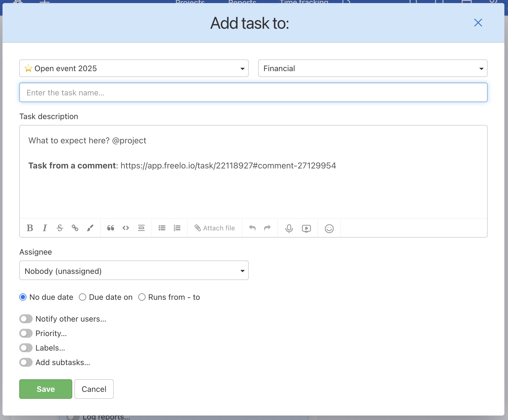Image resolution: width=508 pixels, height=420 pixels.
Task: Open the Financial to-do list dropdown
Action: [373, 68]
